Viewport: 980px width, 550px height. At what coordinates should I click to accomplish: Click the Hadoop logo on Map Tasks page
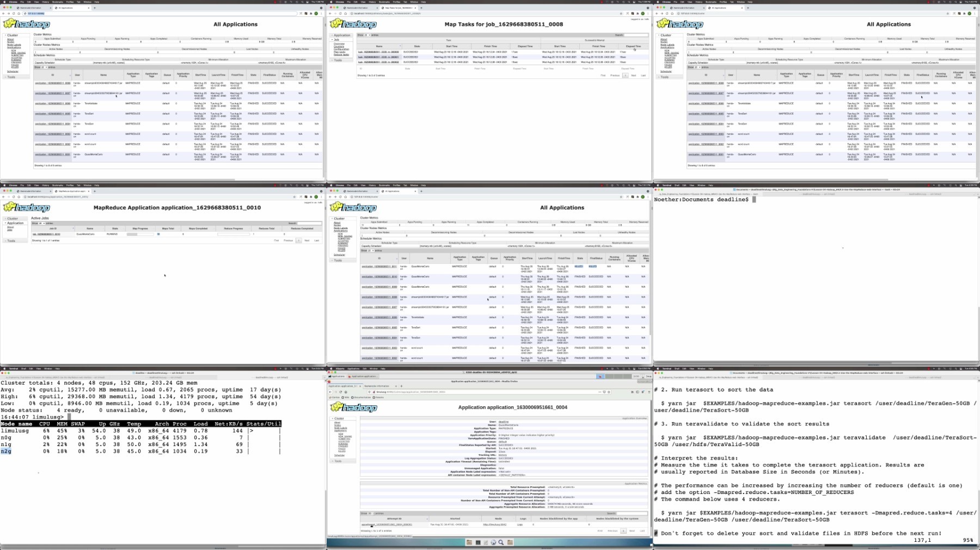pos(354,24)
